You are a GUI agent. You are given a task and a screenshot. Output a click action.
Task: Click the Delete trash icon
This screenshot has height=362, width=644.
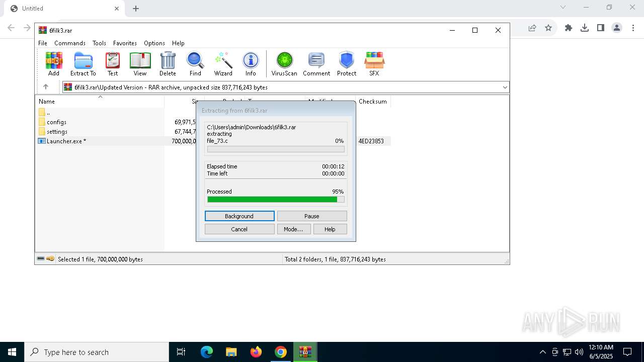[168, 64]
